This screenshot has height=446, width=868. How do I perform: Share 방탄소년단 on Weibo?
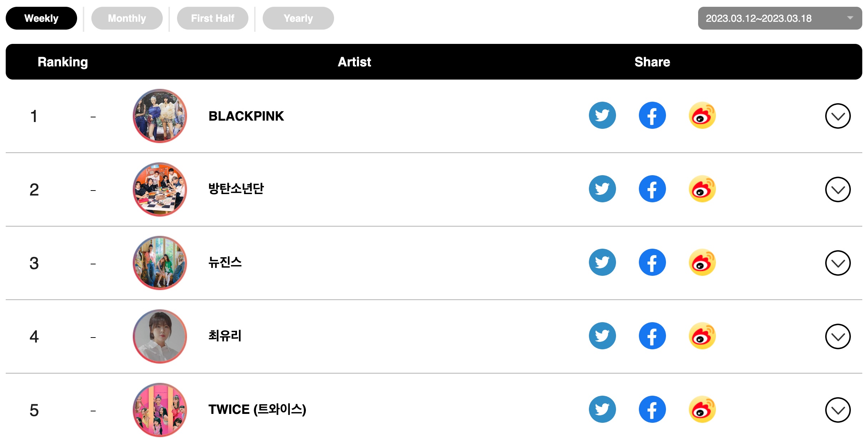(x=702, y=189)
